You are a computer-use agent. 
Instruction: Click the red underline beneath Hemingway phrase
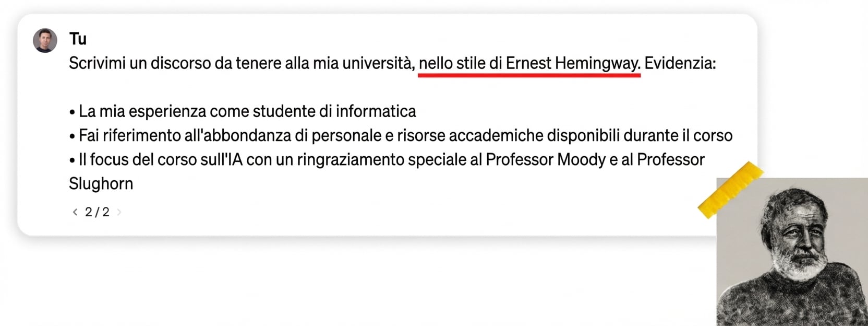529,75
